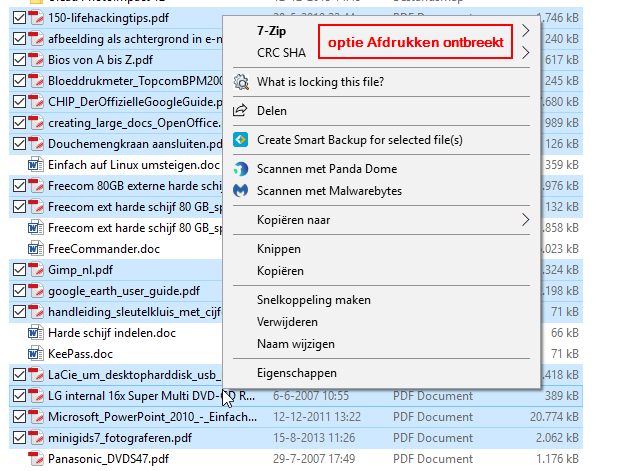Expand the CRC SHA submenu arrow
This screenshot has width=643, height=471.
[526, 53]
